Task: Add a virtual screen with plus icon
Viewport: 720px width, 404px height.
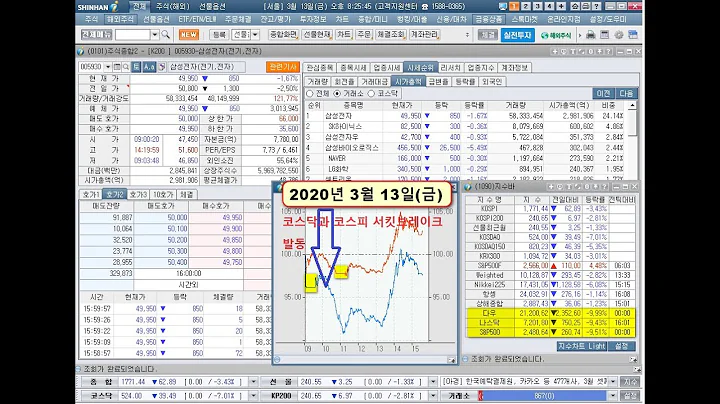Action: click(562, 6)
